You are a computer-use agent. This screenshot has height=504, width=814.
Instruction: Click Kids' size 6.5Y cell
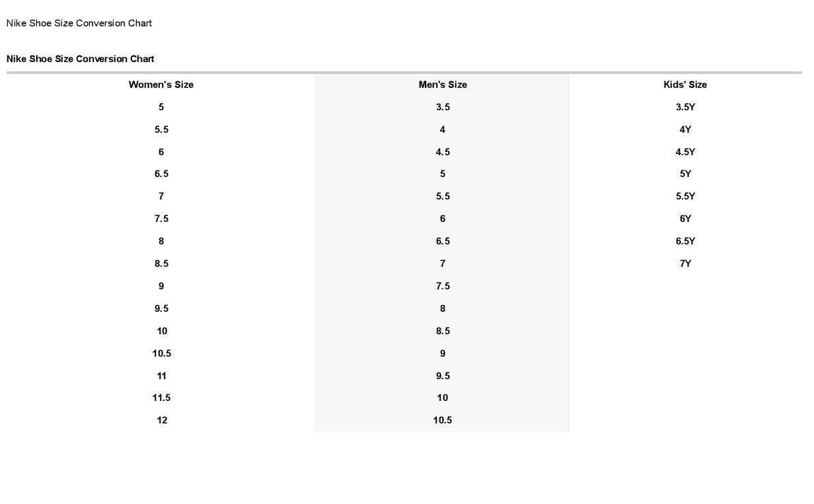click(x=685, y=241)
